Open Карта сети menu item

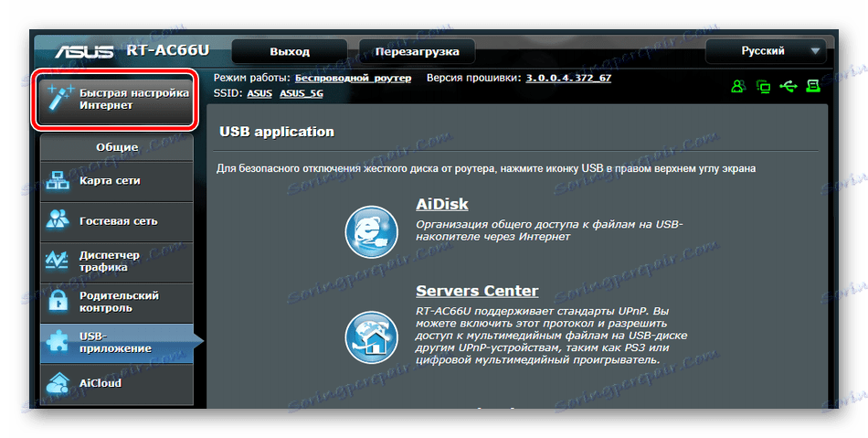click(117, 181)
